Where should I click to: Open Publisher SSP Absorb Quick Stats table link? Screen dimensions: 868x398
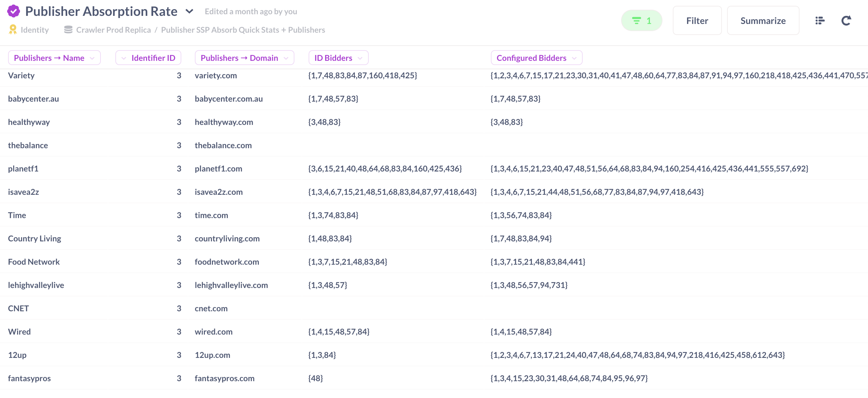point(243,30)
